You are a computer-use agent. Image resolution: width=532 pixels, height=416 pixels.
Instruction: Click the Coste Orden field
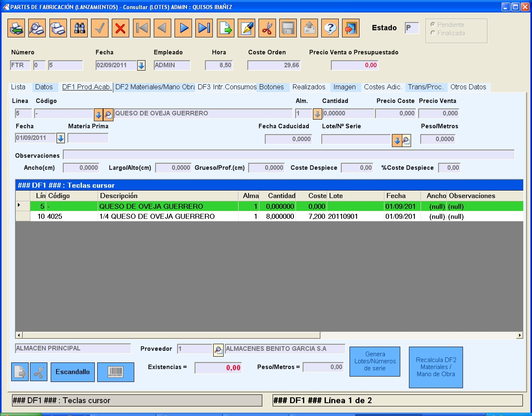274,65
